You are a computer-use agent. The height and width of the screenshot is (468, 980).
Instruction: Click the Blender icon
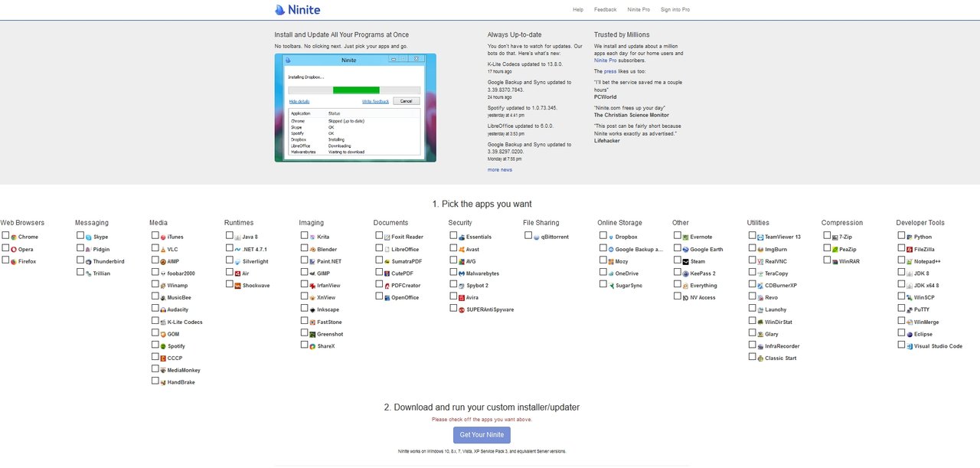tap(312, 250)
